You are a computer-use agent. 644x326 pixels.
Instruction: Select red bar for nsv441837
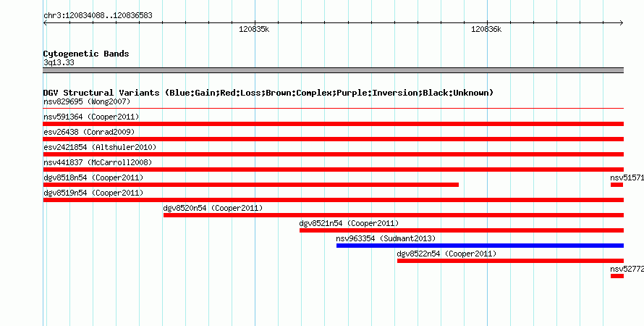(334, 170)
